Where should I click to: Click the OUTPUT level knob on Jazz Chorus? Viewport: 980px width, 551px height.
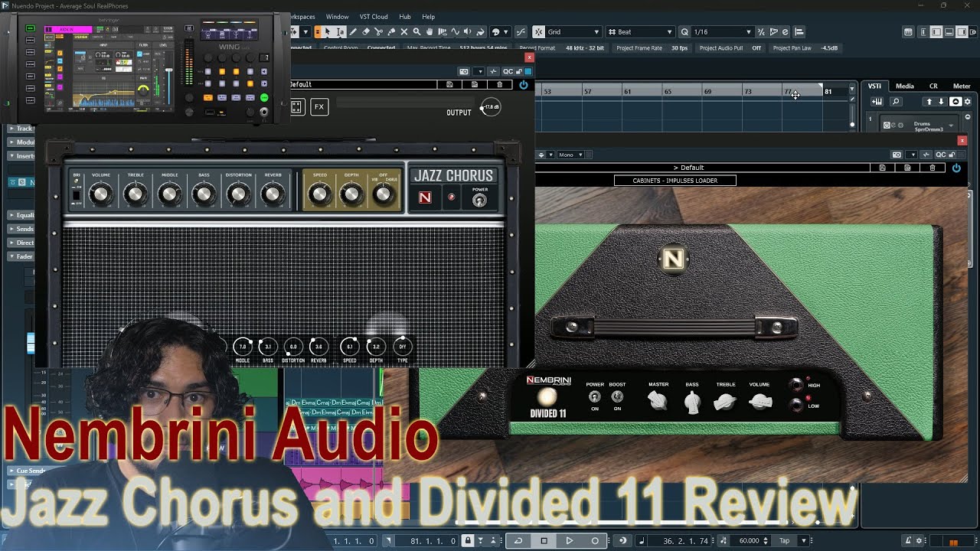point(491,107)
